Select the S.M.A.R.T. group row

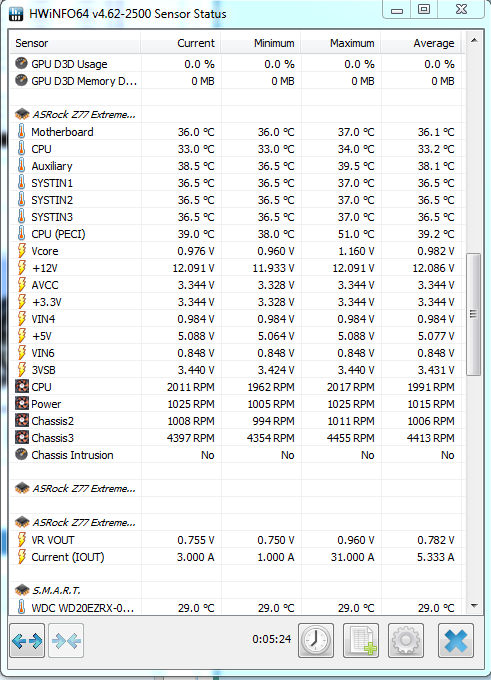click(237, 590)
